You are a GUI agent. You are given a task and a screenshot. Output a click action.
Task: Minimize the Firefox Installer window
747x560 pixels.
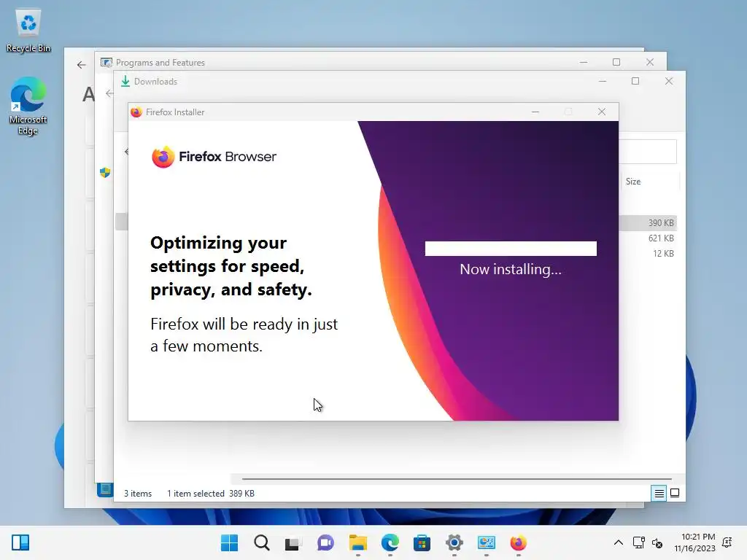[535, 112]
